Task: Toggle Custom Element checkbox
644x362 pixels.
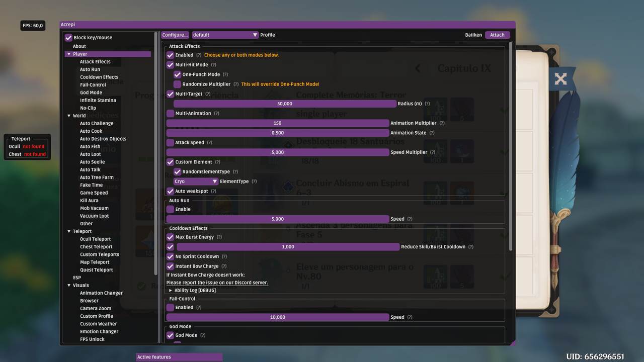Action: 170,162
